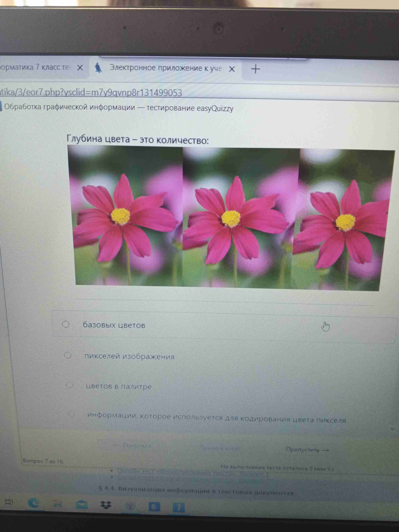Click 'Пропустить' to skip the question

coord(307,449)
